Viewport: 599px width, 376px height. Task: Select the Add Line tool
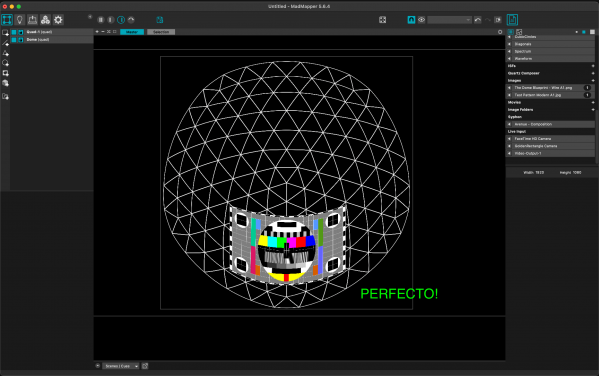pyautogui.click(x=5, y=43)
